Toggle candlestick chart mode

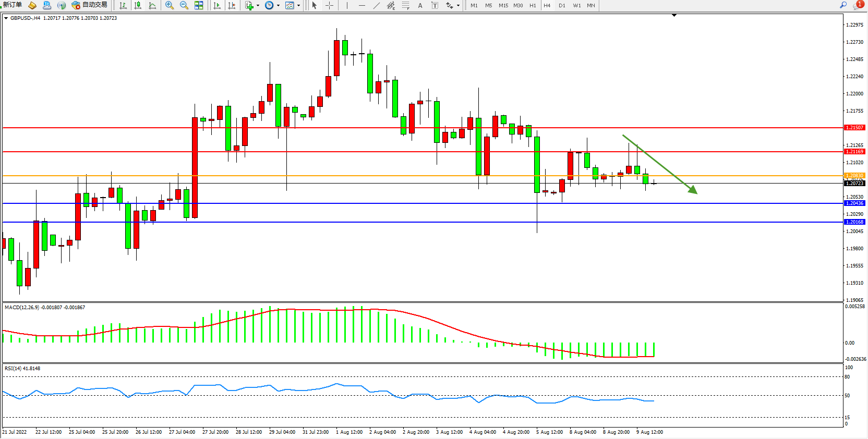pos(138,5)
